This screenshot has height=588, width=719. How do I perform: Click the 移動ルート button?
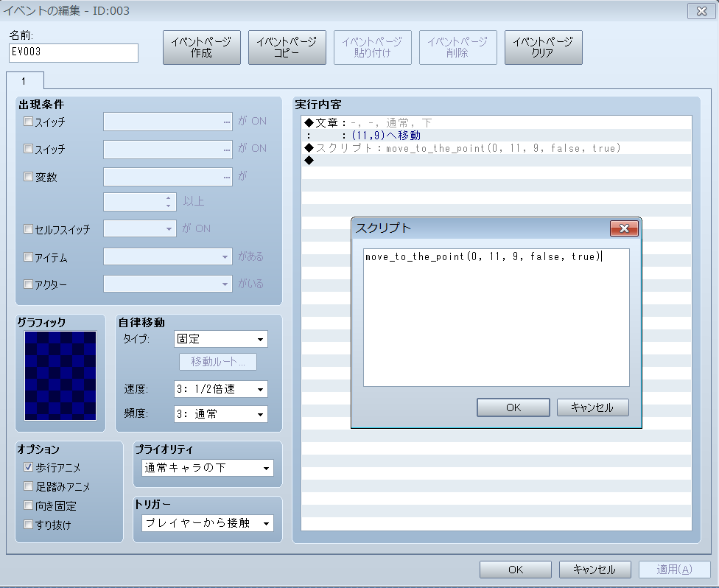click(x=218, y=362)
